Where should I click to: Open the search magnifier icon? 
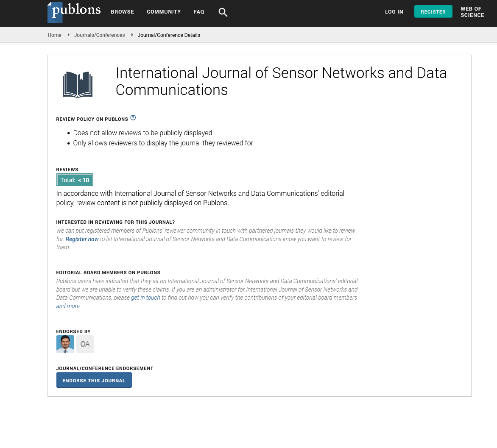click(223, 12)
